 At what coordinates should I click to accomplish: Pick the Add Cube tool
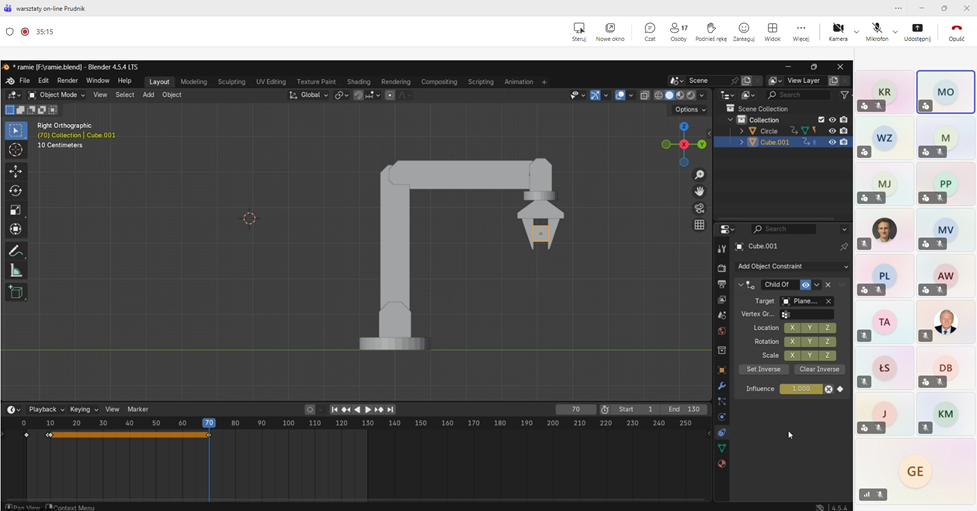point(16,292)
